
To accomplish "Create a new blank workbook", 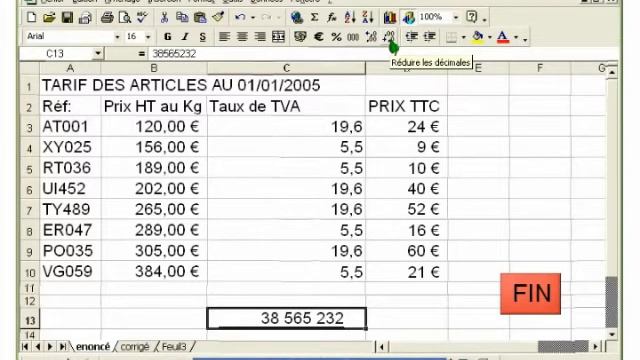I will coord(31,18).
